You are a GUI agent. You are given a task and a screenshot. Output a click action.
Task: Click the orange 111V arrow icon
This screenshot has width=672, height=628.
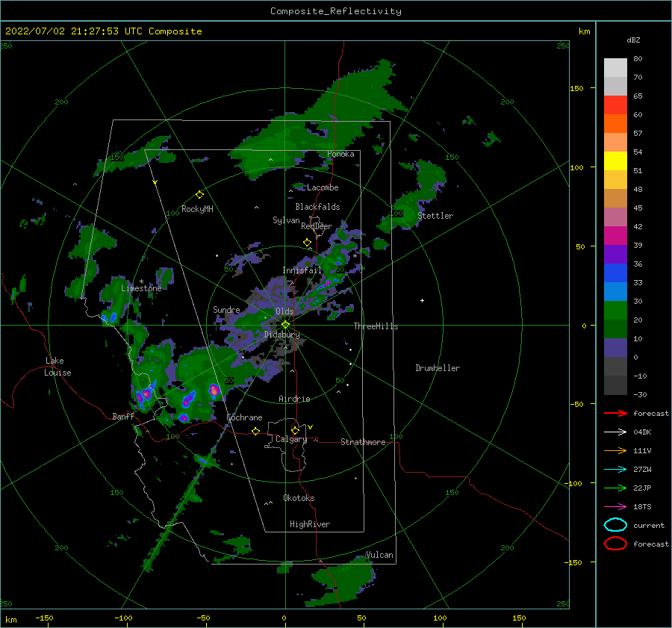coord(615,450)
